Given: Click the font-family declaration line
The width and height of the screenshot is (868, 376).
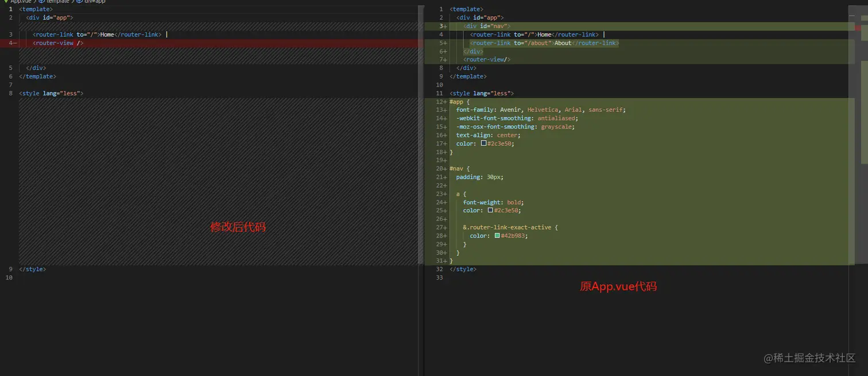Looking at the screenshot, I should [541, 110].
